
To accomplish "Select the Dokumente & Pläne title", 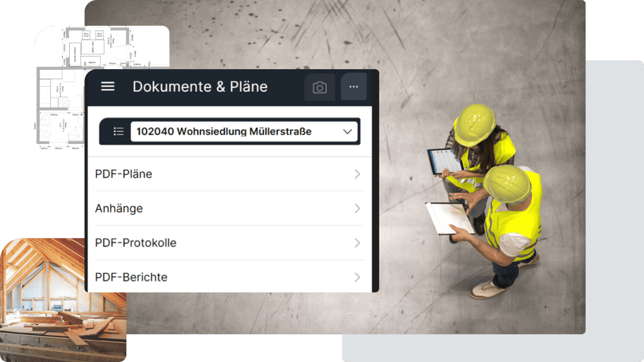I will pyautogui.click(x=200, y=87).
